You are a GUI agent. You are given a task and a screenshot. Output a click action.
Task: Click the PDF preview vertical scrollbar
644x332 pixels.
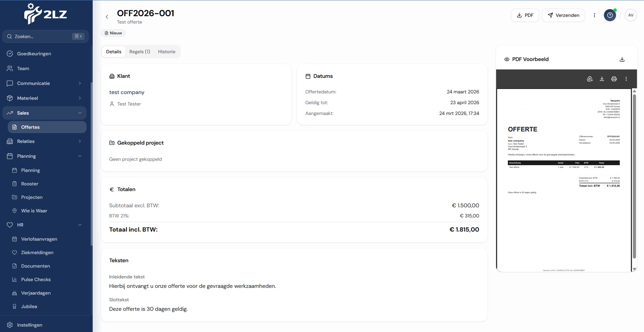634,175
